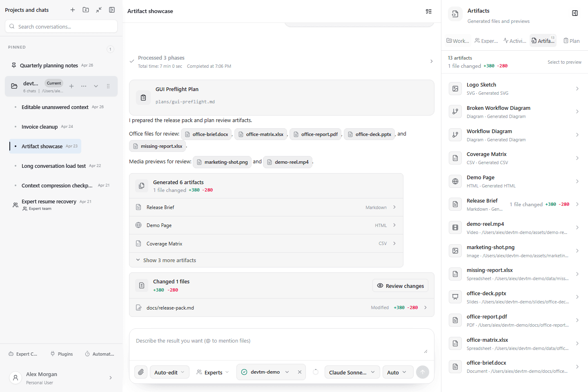Open the Auto-edit mode dropdown

pyautogui.click(x=169, y=372)
